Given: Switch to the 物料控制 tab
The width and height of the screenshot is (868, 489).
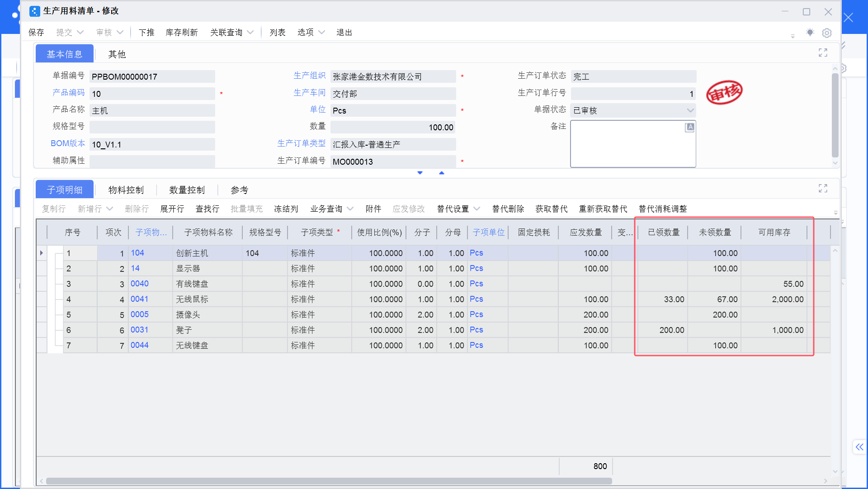Looking at the screenshot, I should [126, 190].
